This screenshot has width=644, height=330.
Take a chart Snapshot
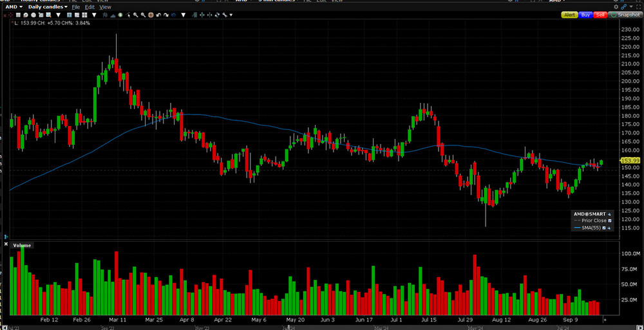click(625, 15)
